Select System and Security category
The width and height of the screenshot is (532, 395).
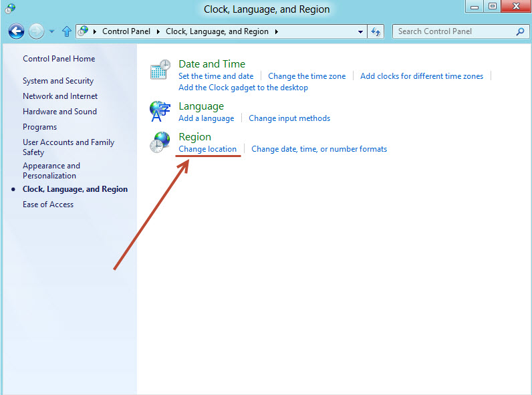pos(58,81)
